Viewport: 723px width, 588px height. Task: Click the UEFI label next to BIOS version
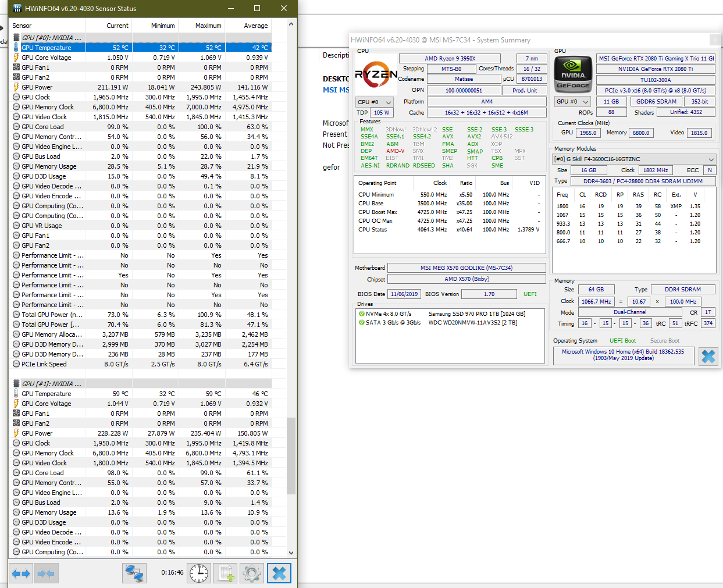530,294
